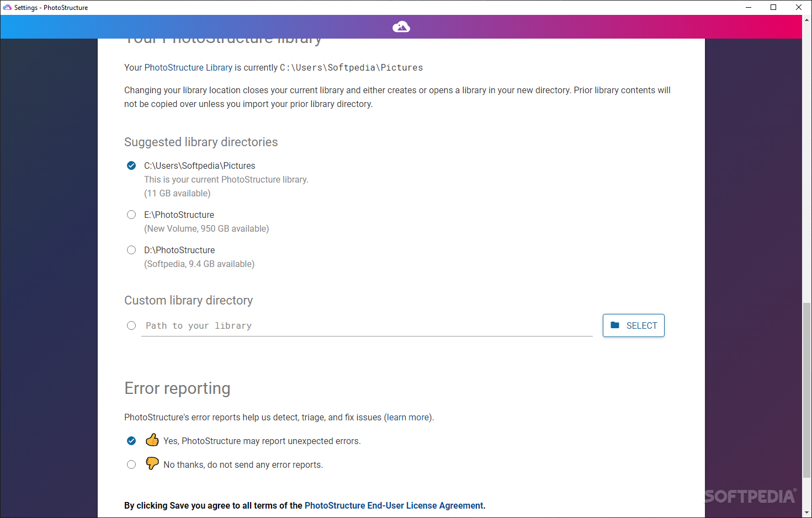
Task: Click 'Yes, PhotoStructure may report unexpected errors.' text
Action: click(x=262, y=441)
